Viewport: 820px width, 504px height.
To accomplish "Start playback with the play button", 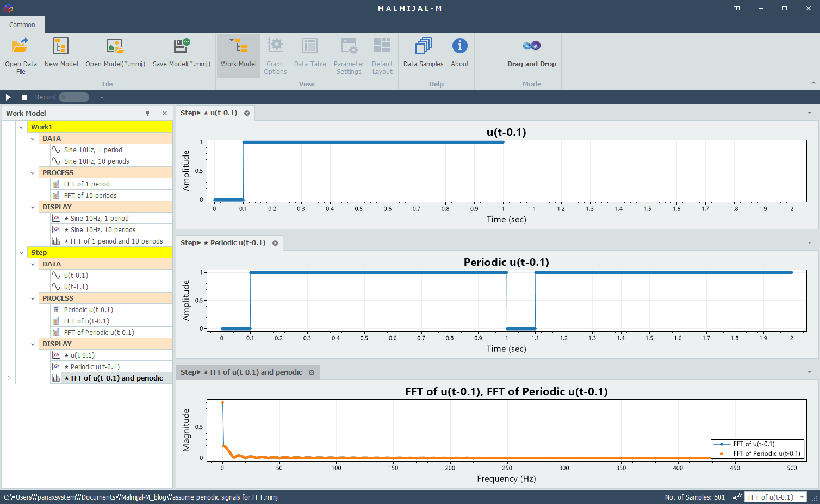I will pyautogui.click(x=8, y=97).
